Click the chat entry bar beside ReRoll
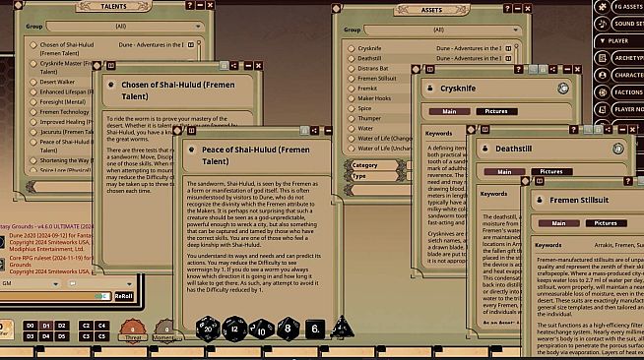 [55, 296]
